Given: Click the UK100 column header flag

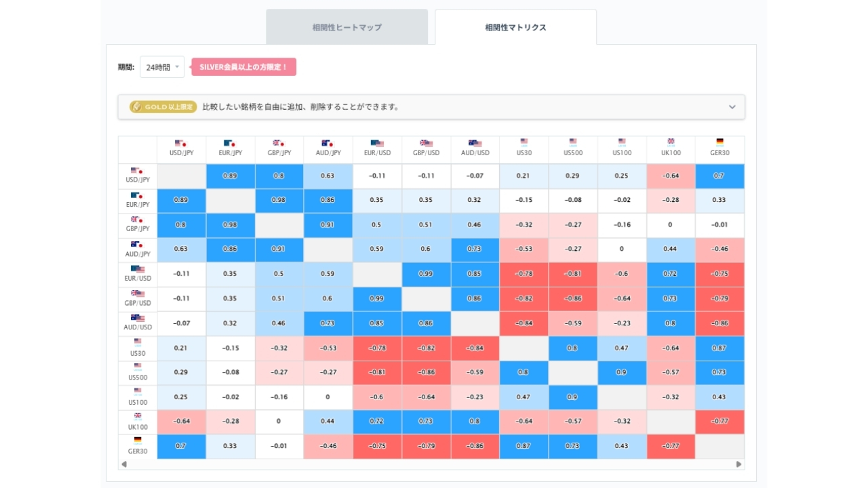Looking at the screenshot, I should point(671,142).
